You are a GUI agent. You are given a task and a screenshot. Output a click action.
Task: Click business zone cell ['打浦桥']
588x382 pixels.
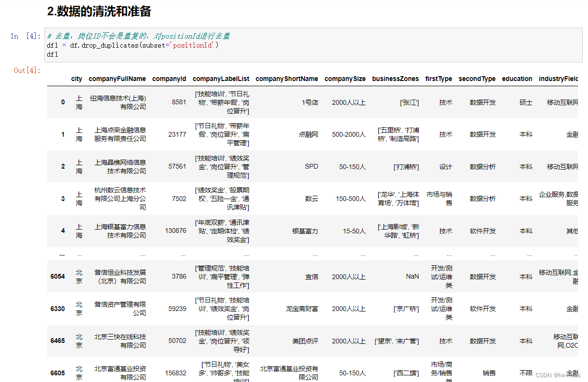click(406, 166)
